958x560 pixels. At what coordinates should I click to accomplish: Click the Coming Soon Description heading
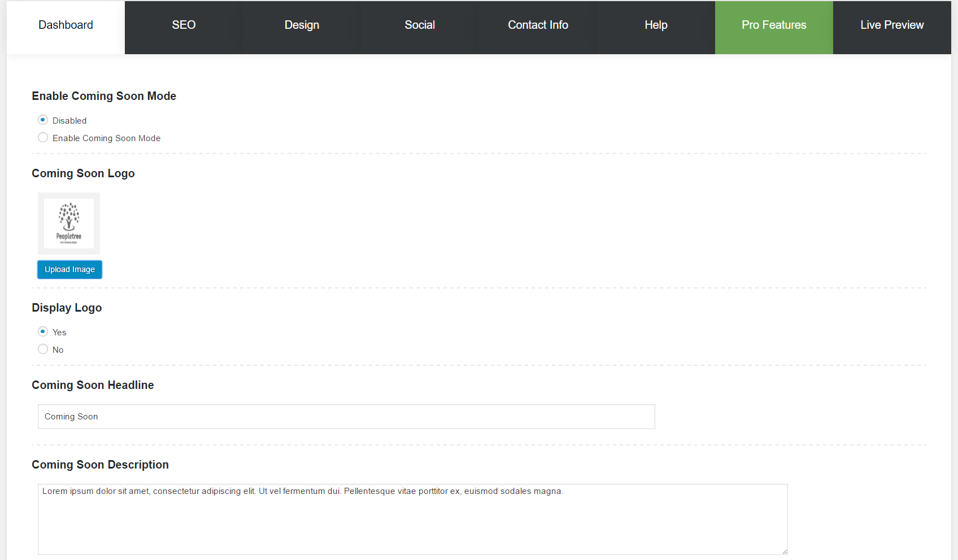tap(100, 465)
